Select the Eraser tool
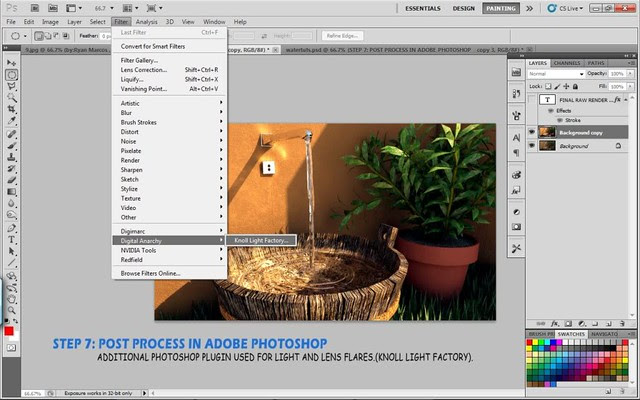640x400 pixels. pyautogui.click(x=11, y=180)
